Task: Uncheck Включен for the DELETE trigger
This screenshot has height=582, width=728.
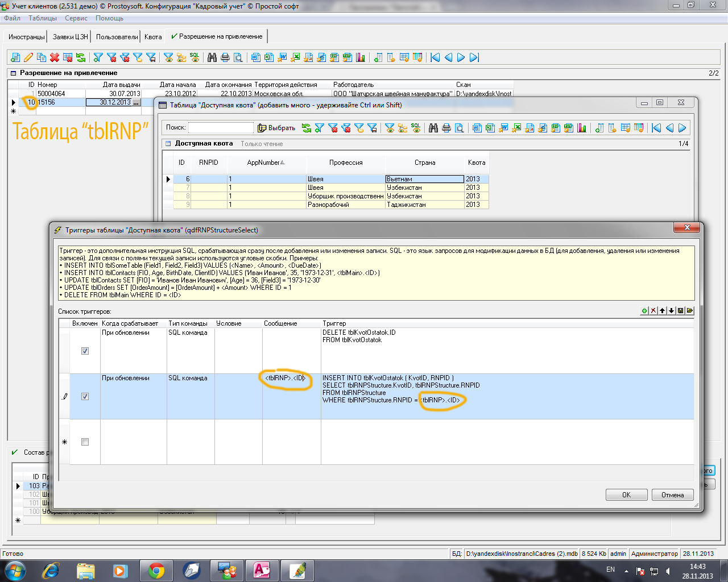Action: coord(85,351)
